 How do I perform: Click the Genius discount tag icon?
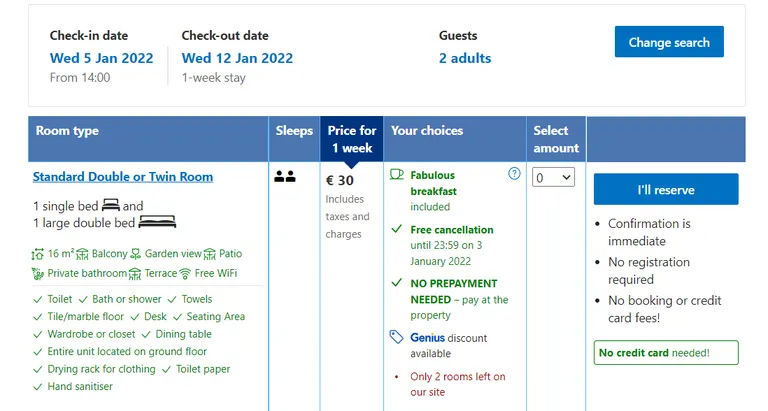[397, 337]
